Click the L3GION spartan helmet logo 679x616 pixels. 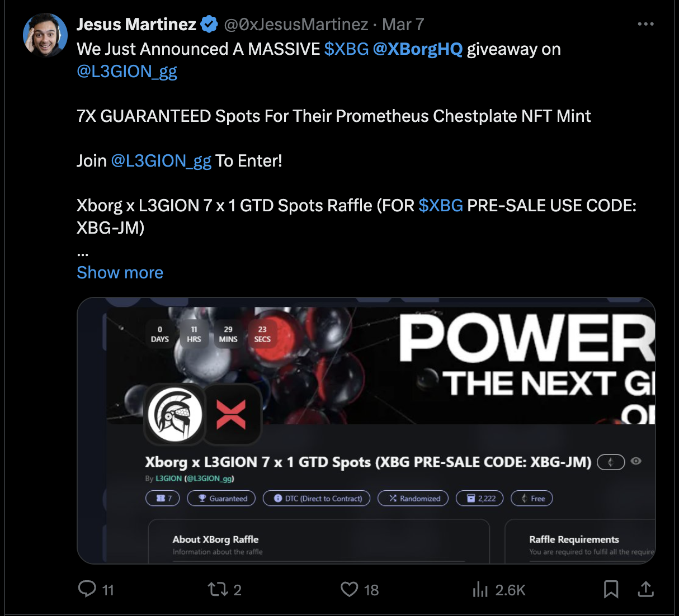(175, 414)
